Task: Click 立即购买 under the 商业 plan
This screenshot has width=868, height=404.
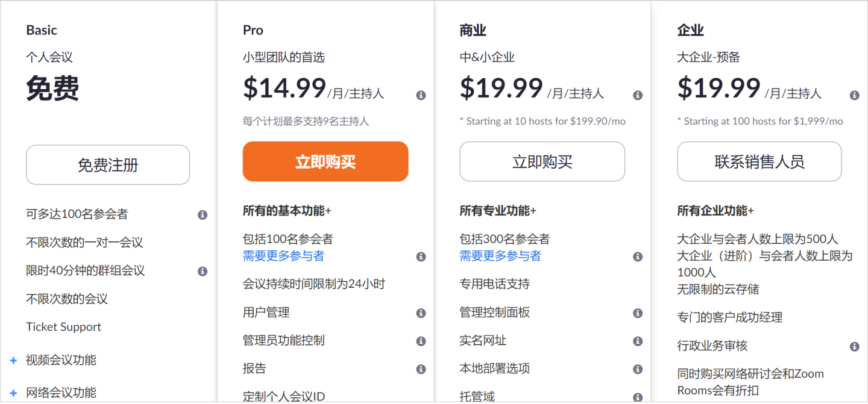Action: (x=542, y=161)
